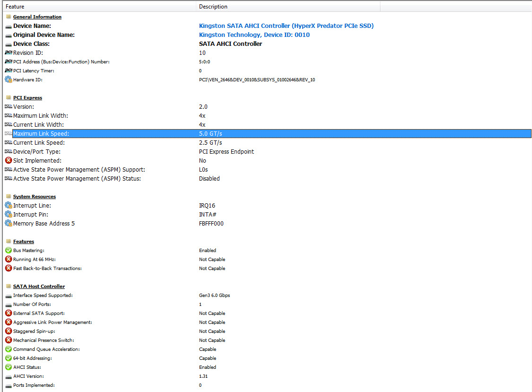Click the 'Gen3 6.0 Gbps' interface speed value

point(214,295)
